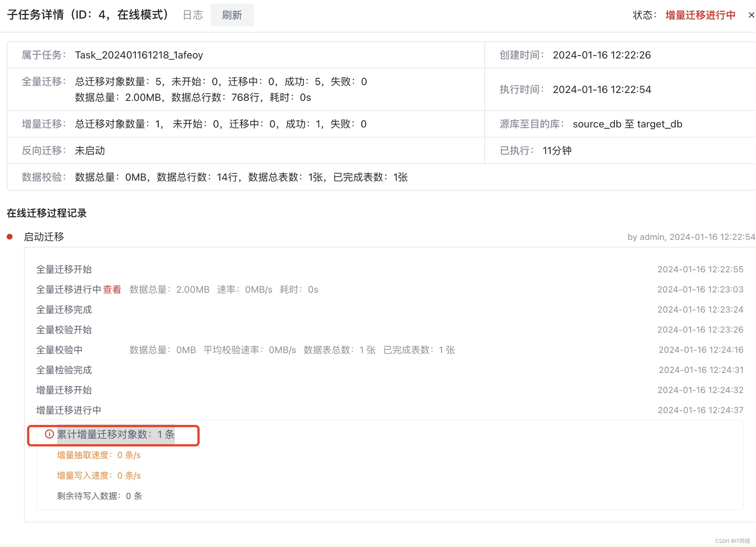Click reverse migration status 未启动

coord(90,151)
